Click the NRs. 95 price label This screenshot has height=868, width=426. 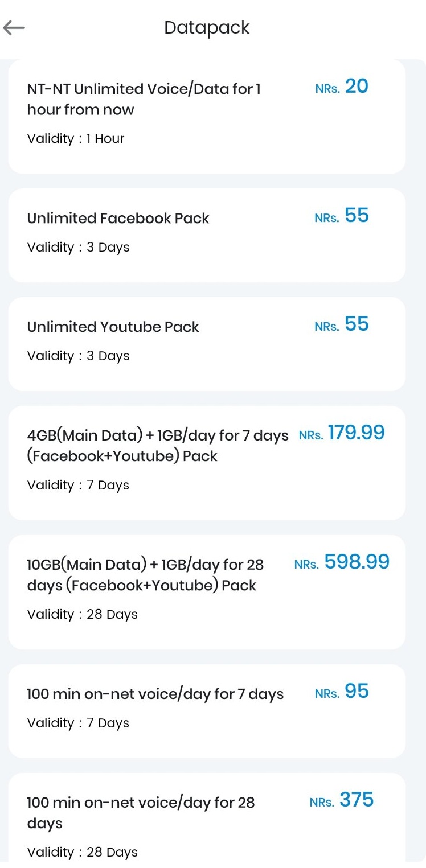coord(342,692)
